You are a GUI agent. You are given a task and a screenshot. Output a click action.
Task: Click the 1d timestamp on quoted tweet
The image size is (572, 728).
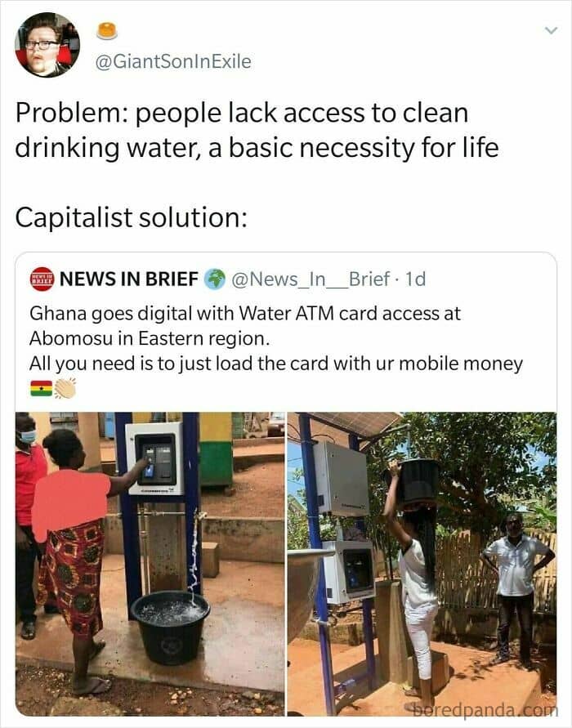(416, 279)
